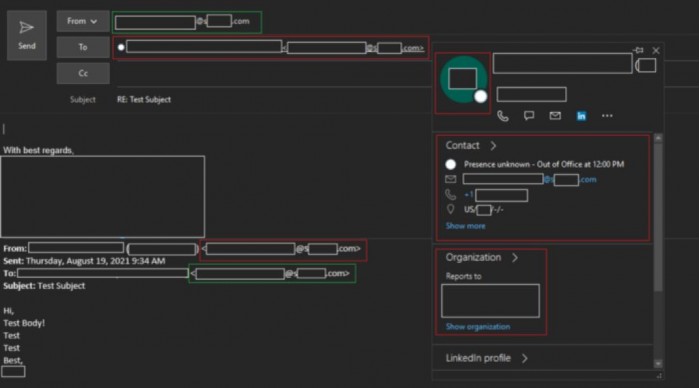Expand the Contact section chevron
The width and height of the screenshot is (700, 388).
[493, 146]
